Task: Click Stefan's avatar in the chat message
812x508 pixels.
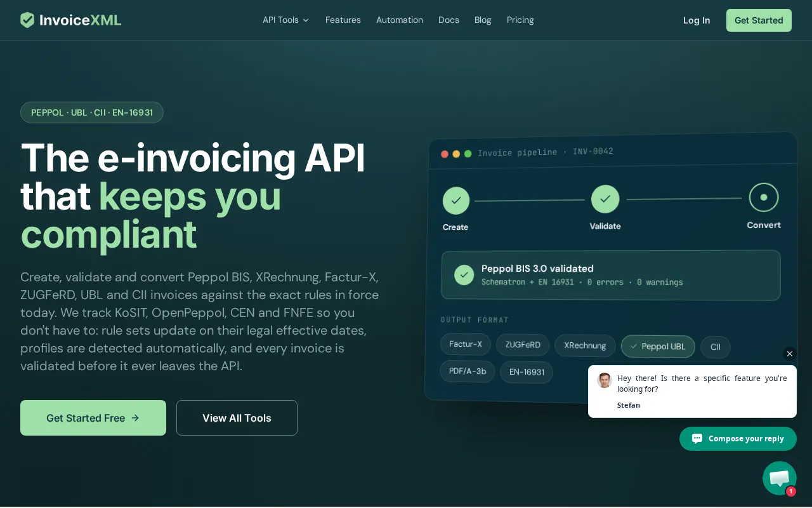Action: coord(605,380)
